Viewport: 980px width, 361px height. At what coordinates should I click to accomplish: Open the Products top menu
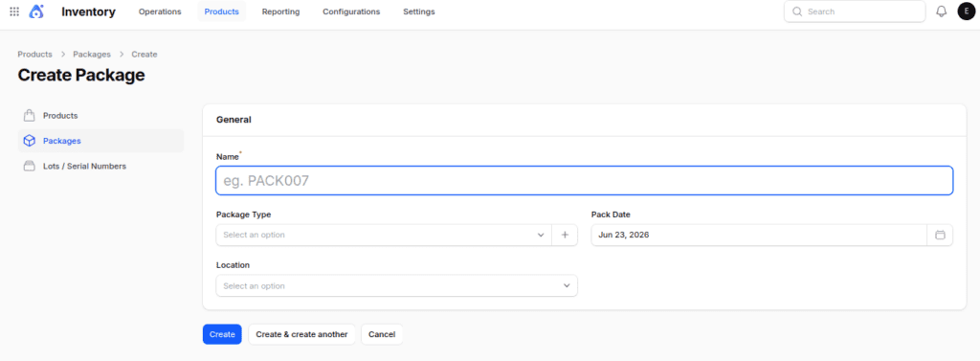tap(222, 11)
